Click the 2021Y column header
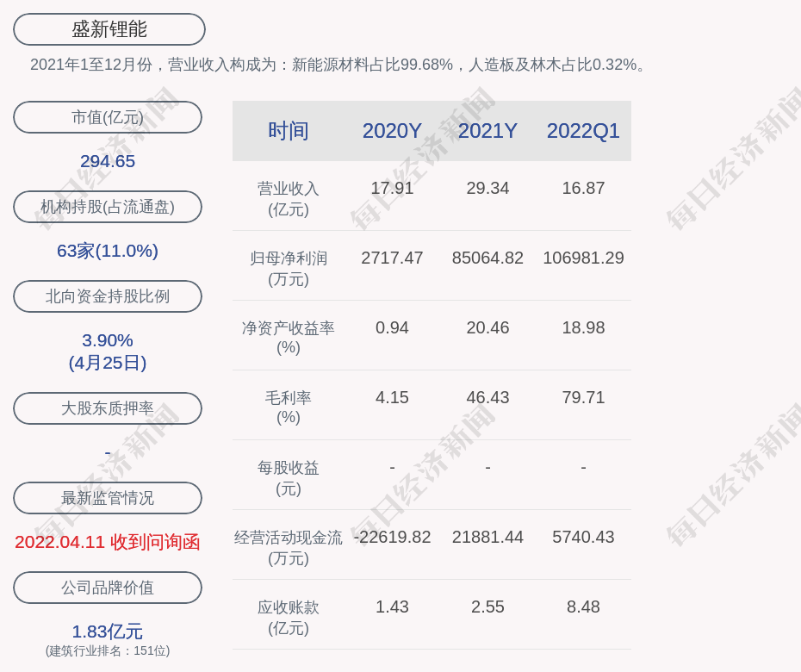The width and height of the screenshot is (801, 672). point(487,131)
